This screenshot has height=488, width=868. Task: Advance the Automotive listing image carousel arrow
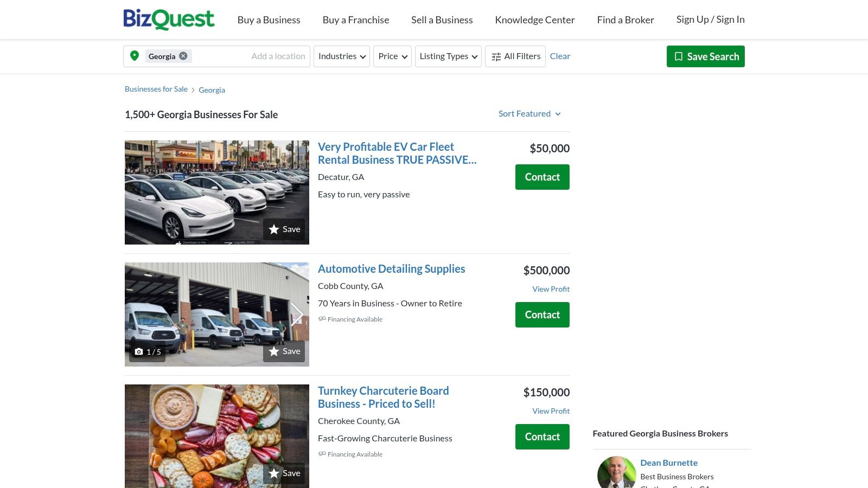(x=297, y=314)
